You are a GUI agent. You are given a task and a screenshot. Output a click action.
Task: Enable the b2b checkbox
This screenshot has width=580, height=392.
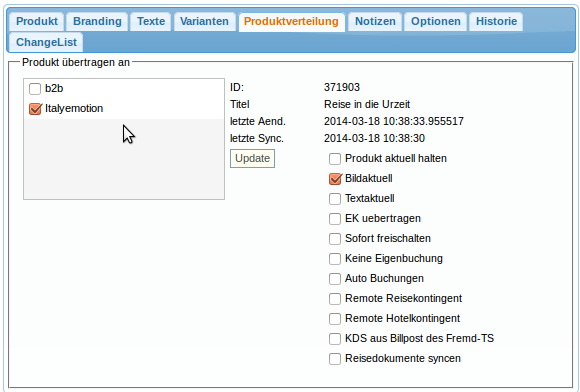[35, 89]
